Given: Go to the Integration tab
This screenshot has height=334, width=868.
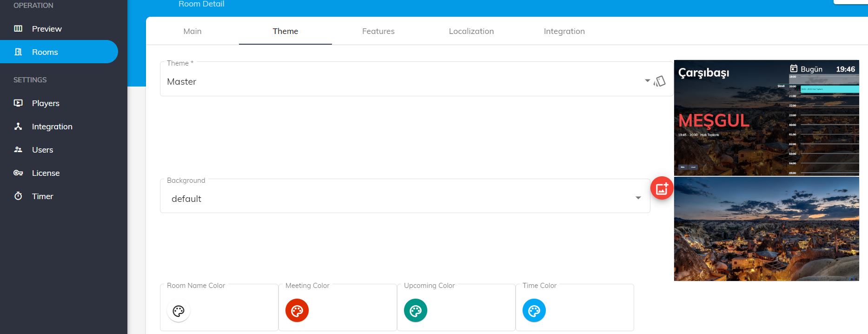Looking at the screenshot, I should pyautogui.click(x=564, y=31).
